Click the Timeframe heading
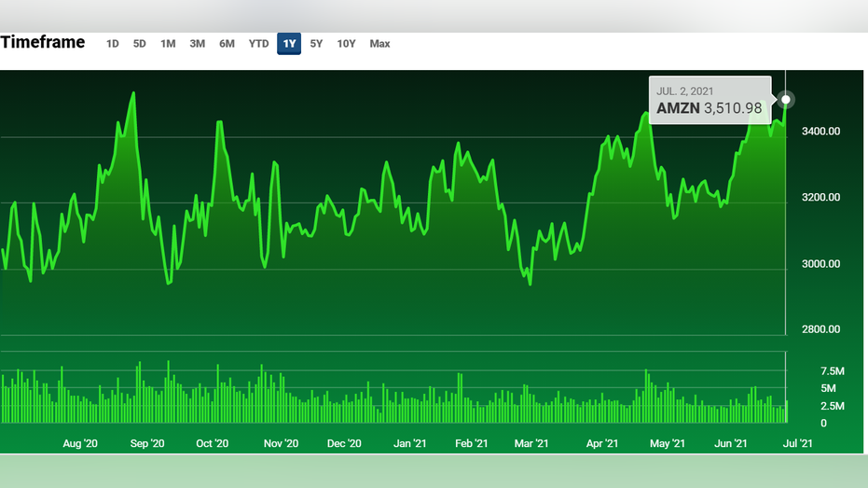Image resolution: width=868 pixels, height=488 pixels. pyautogui.click(x=43, y=43)
